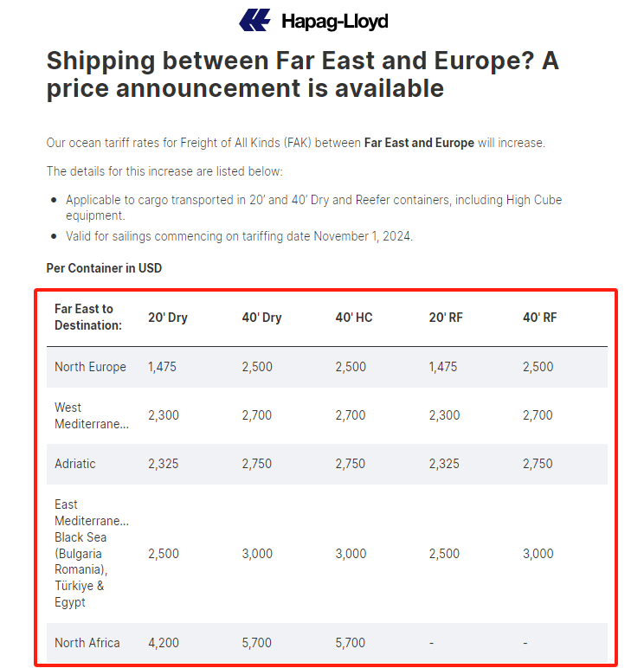This screenshot has width=644, height=668.
Task: Click the price announcement headline
Action: [x=302, y=74]
